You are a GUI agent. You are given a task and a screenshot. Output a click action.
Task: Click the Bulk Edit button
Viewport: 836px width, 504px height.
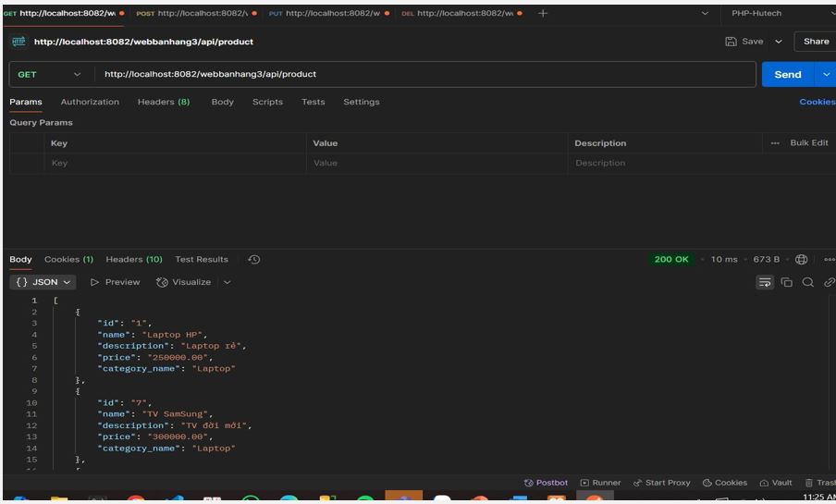[x=808, y=142]
